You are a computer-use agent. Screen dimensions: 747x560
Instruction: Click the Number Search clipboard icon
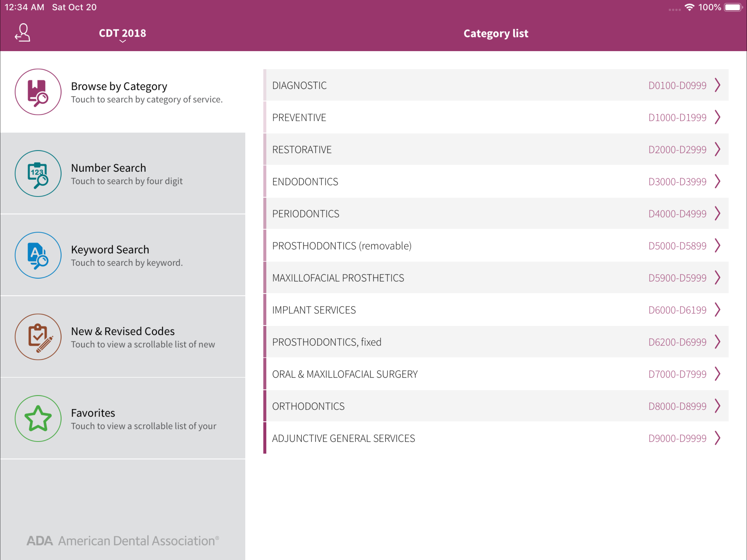38,174
